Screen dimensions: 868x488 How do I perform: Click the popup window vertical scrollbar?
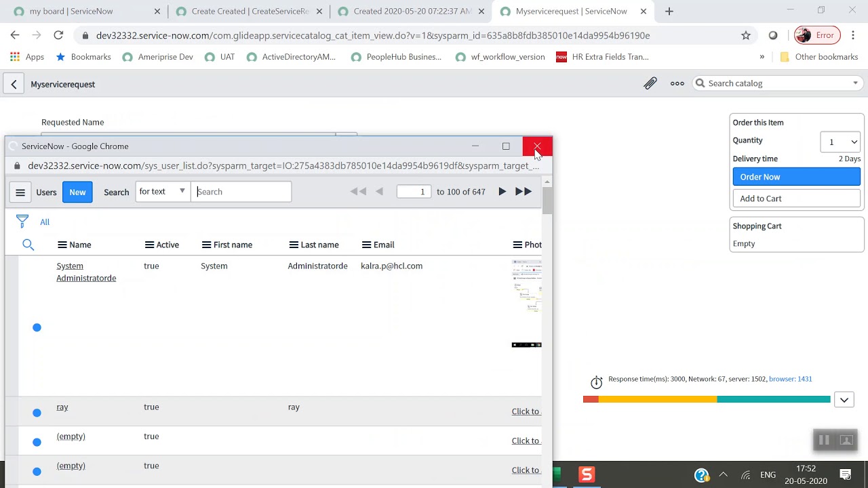[547, 200]
